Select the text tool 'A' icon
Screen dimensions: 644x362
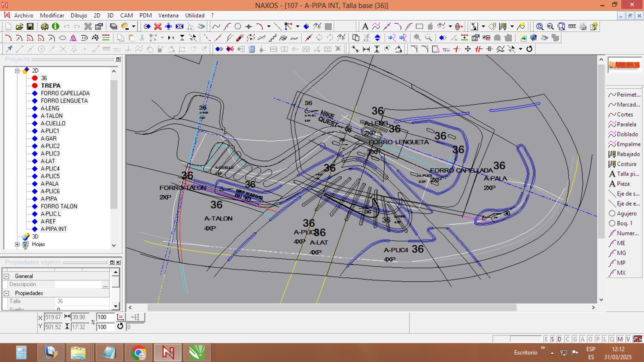pyautogui.click(x=365, y=27)
